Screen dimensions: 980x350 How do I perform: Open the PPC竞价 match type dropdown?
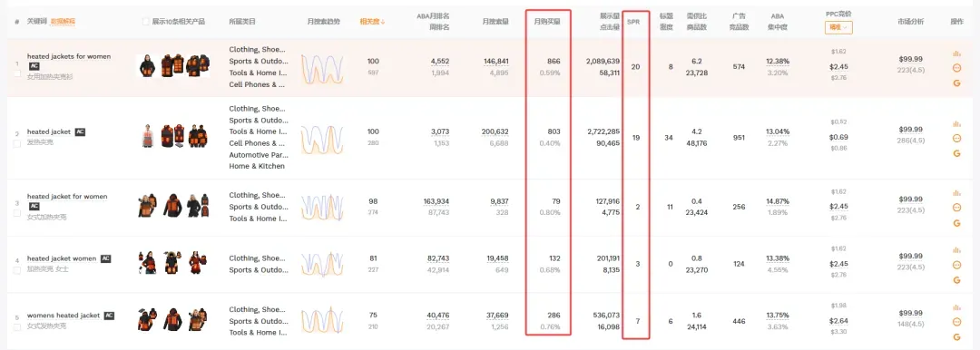[838, 27]
